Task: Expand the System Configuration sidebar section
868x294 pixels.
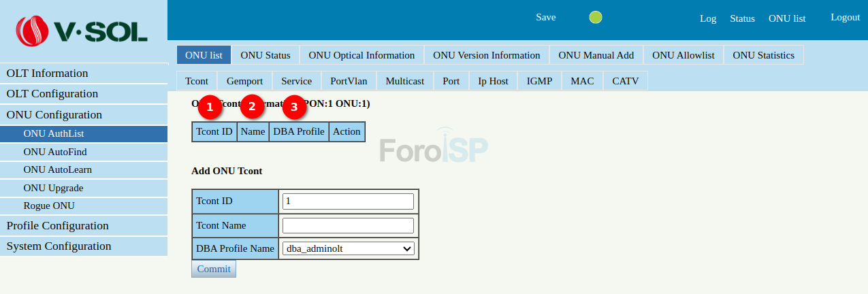Action: click(59, 246)
